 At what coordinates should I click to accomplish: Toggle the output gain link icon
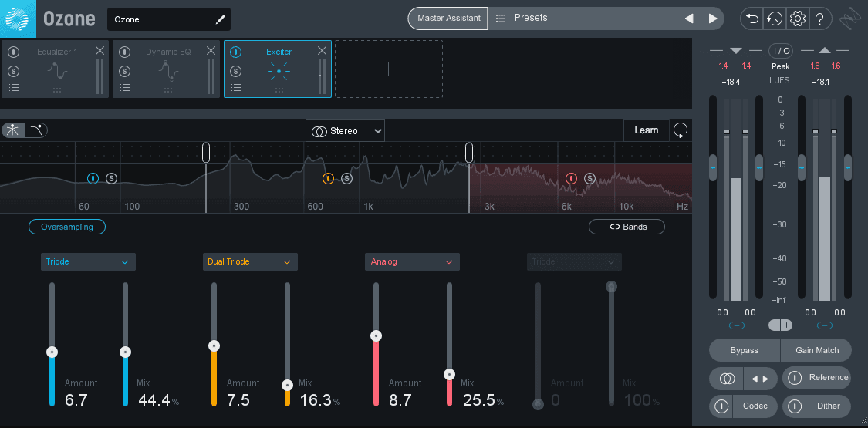click(824, 325)
